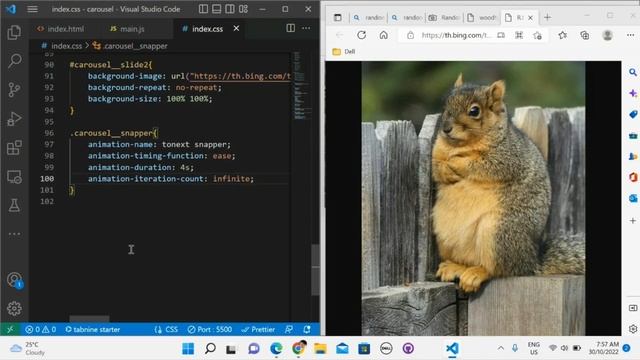Go to the Edge home page
Screen dimensions: 640x360
[x=383, y=35]
